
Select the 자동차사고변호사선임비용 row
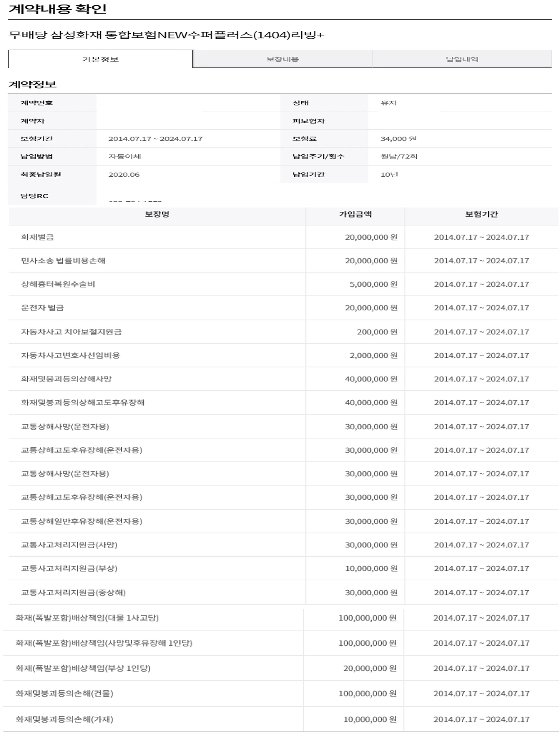(x=284, y=355)
